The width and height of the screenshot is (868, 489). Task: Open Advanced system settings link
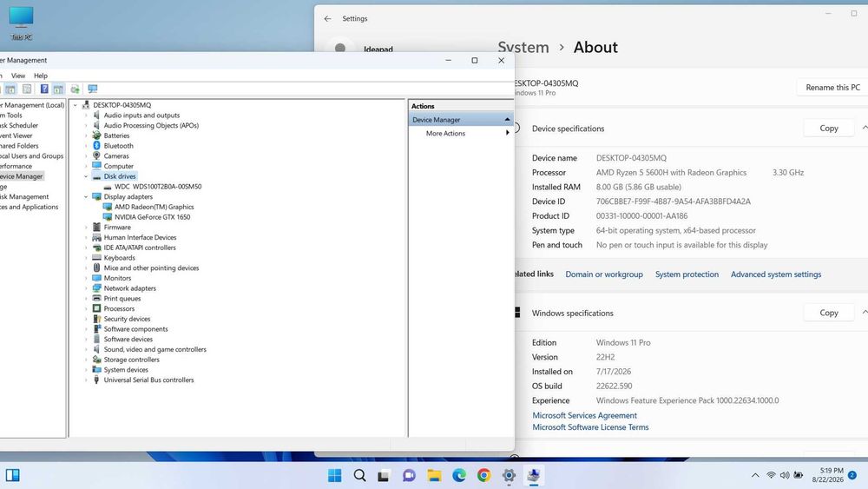776,274
